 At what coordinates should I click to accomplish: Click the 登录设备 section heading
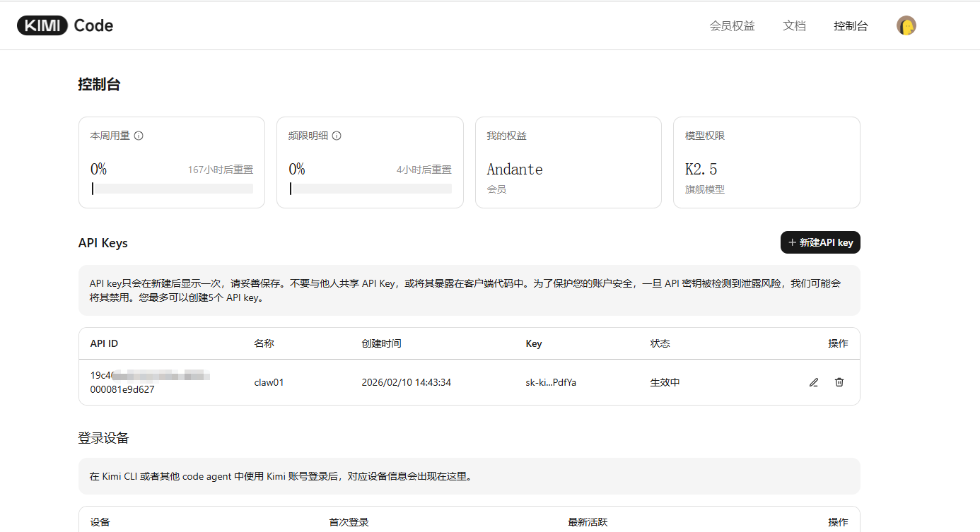coord(103,438)
